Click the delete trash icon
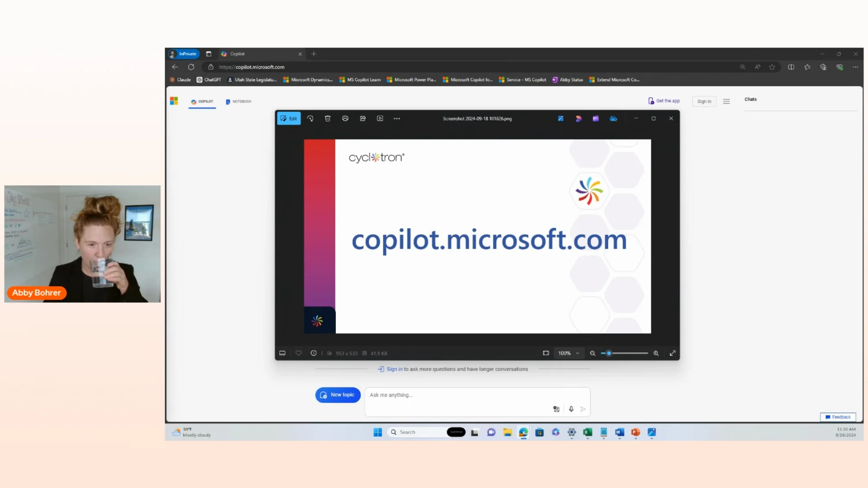Image resolution: width=868 pixels, height=488 pixels. coord(328,118)
